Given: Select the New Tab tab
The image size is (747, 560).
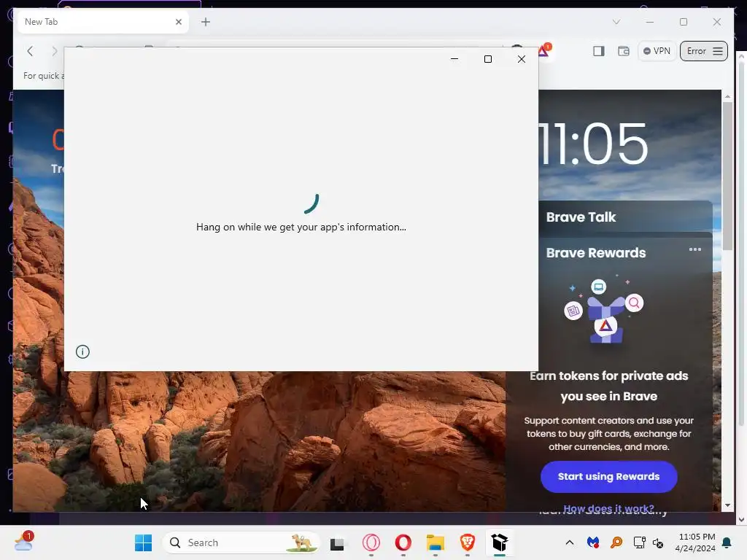Looking at the screenshot, I should 103,22.
